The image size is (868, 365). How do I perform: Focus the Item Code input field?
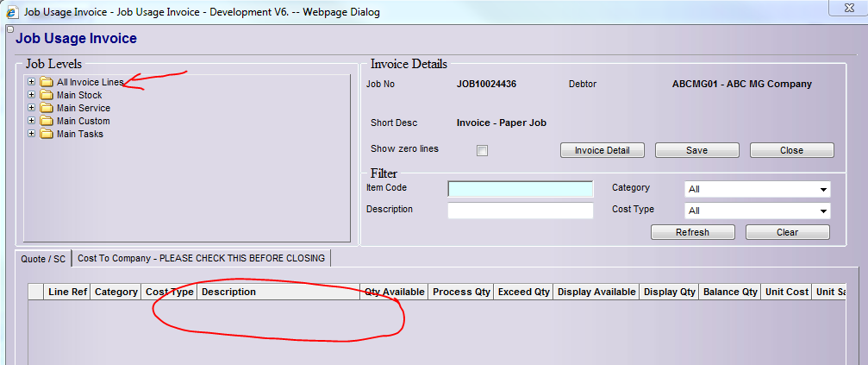click(521, 189)
